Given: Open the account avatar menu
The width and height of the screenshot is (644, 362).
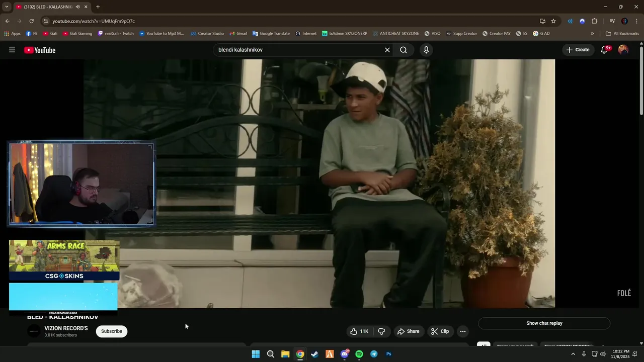Looking at the screenshot, I should [623, 50].
